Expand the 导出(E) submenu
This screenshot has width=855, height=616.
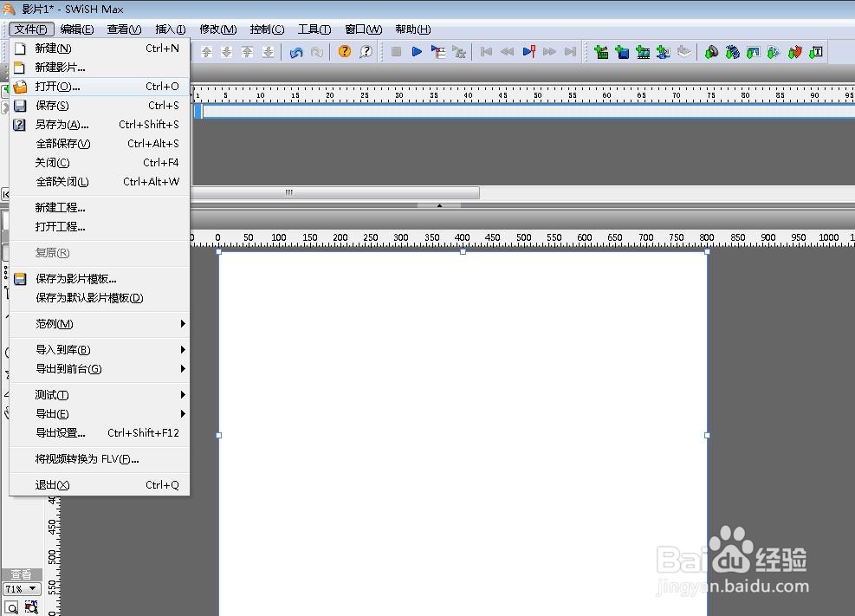100,414
